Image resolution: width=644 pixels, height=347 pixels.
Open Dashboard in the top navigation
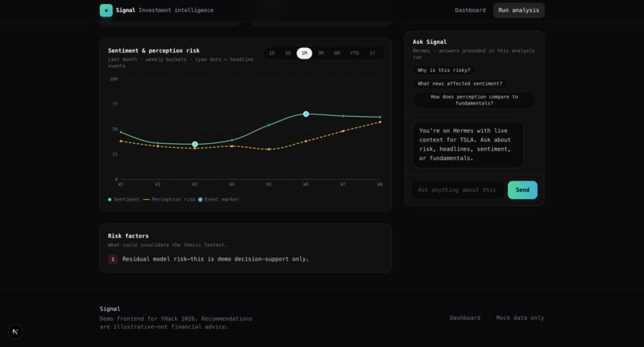[x=470, y=10]
